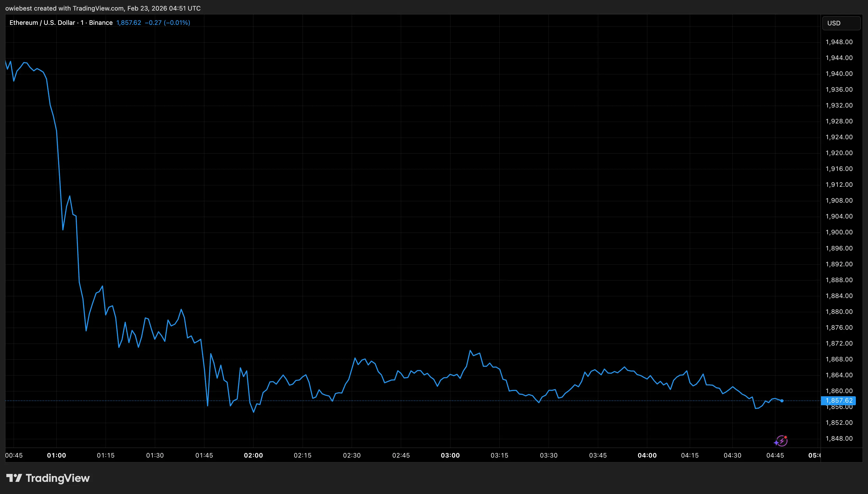Click the highlighted 1,857.62 current price label

tap(838, 400)
